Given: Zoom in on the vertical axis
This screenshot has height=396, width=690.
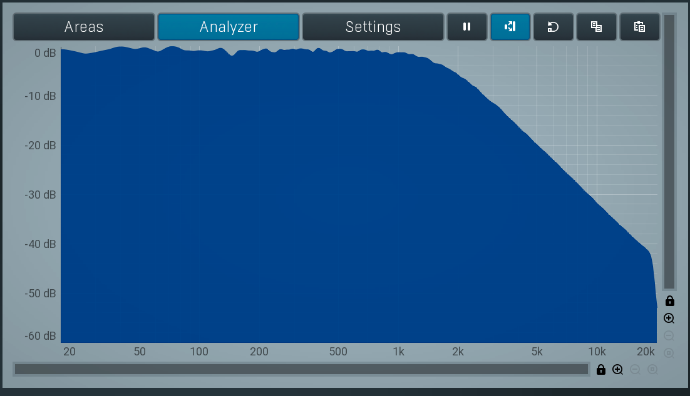Looking at the screenshot, I should (669, 318).
